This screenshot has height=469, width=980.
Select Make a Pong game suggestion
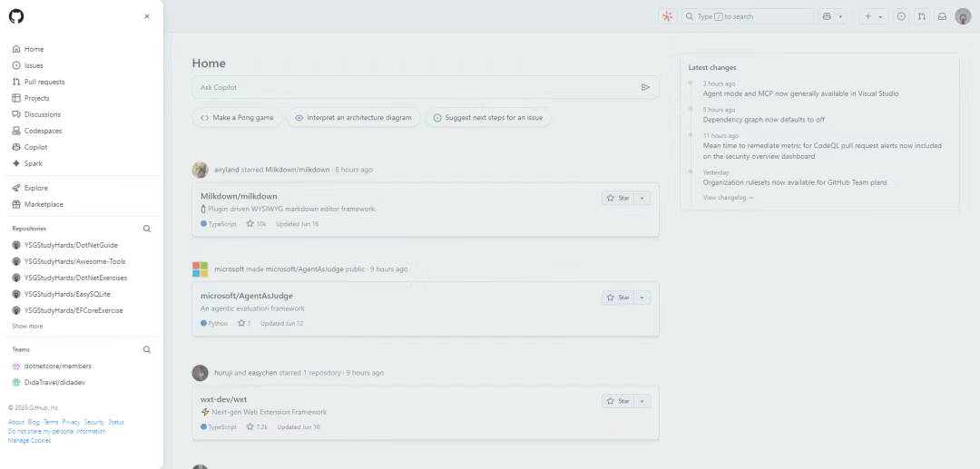click(237, 117)
